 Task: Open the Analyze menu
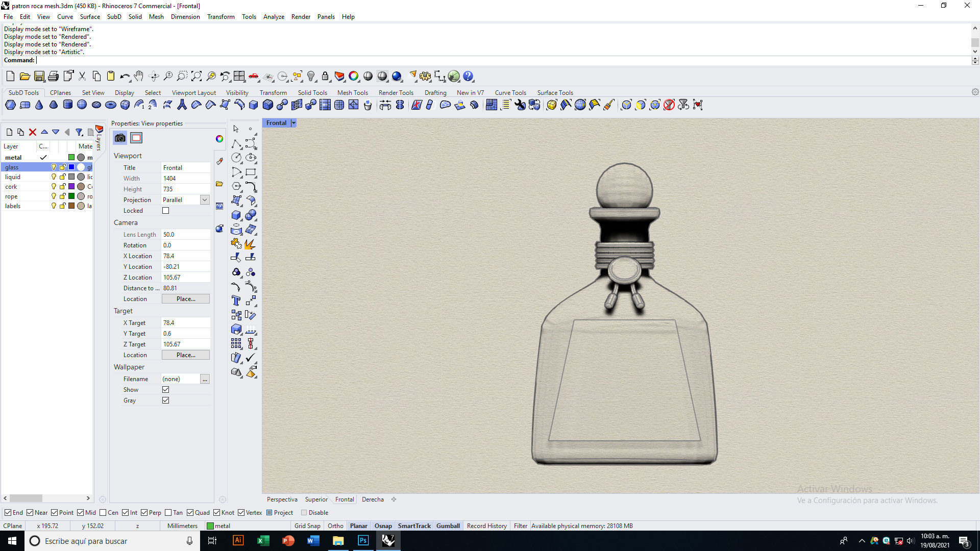tap(274, 17)
